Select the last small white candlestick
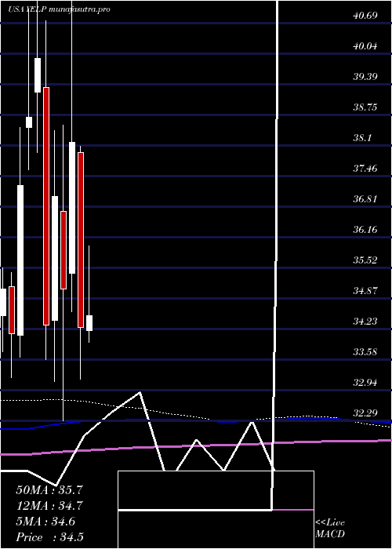 pos(89,323)
